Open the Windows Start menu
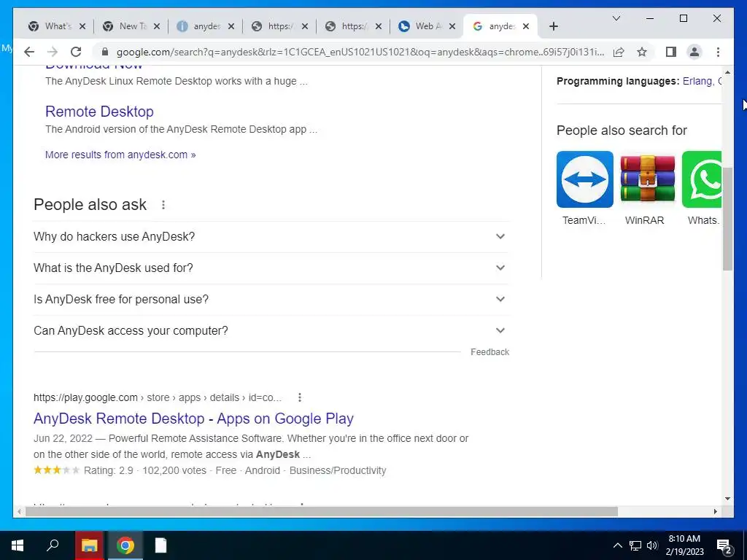 (x=18, y=545)
